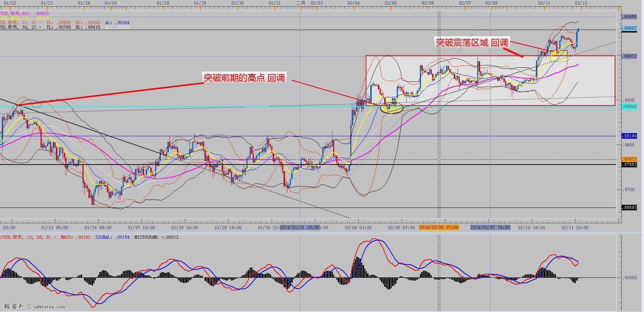The image size is (644, 312).
Task: Click the 01/27 10:00 time label
Action: (141, 227)
